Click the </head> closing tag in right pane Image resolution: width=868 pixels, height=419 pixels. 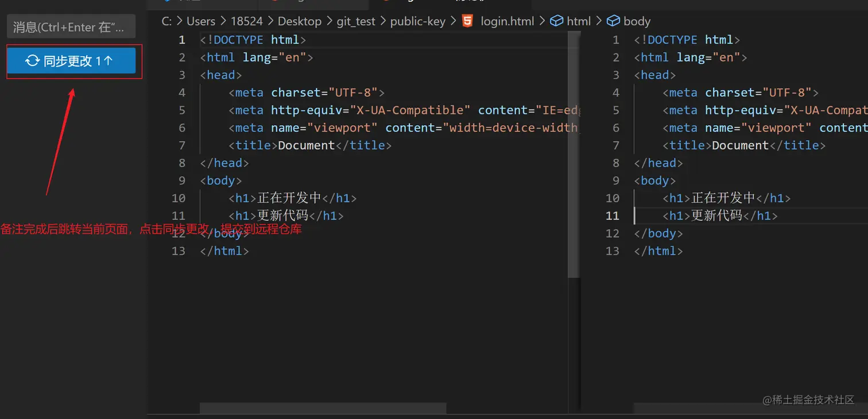(658, 163)
